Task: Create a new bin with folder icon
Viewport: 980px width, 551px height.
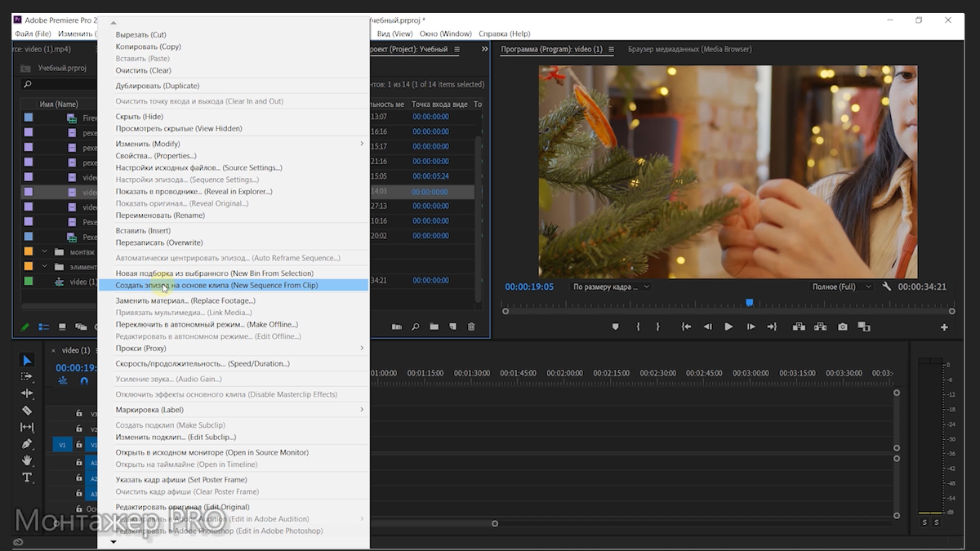Action: pos(434,327)
